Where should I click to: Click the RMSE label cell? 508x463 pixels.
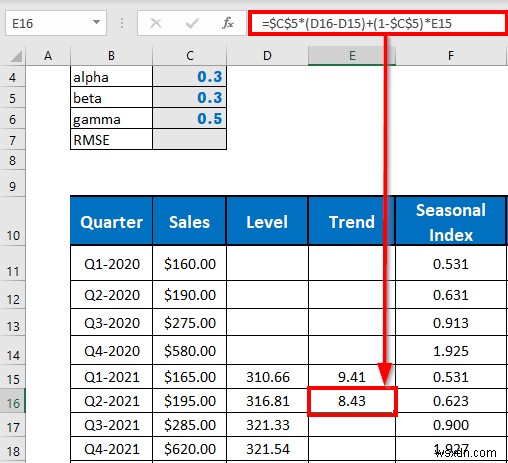[x=111, y=139]
